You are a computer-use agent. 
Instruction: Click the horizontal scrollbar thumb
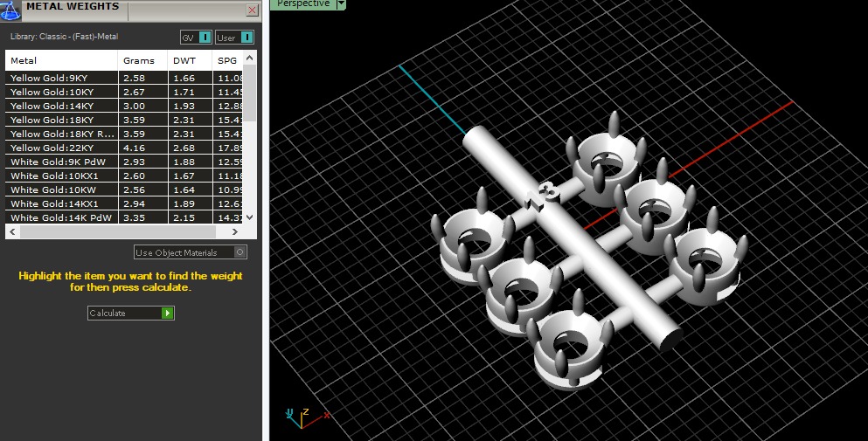116,231
